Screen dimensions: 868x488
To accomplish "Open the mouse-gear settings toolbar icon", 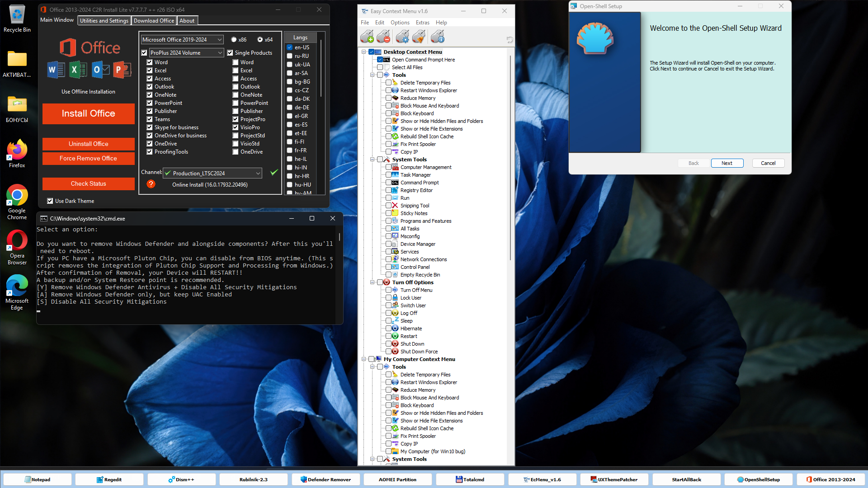I will pyautogui.click(x=402, y=37).
